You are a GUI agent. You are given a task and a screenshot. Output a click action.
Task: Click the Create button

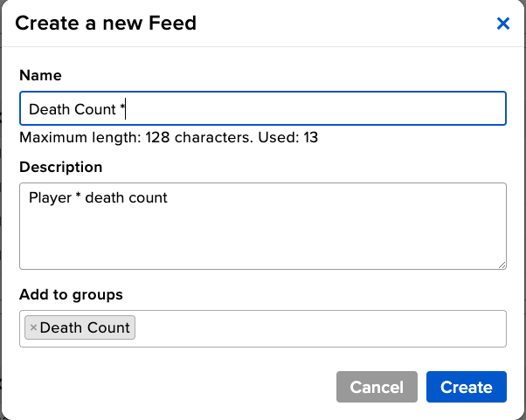tap(466, 387)
